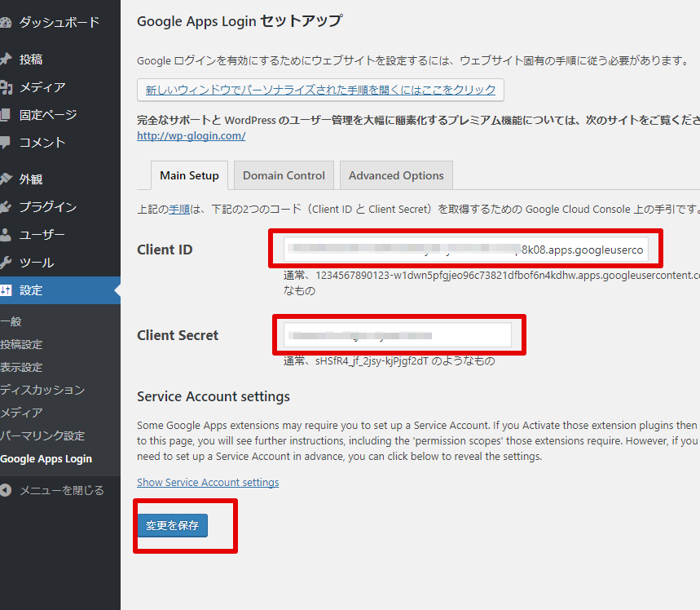Image resolution: width=700 pixels, height=610 pixels.
Task: Open the メディア settings submenu item
Action: (21, 413)
